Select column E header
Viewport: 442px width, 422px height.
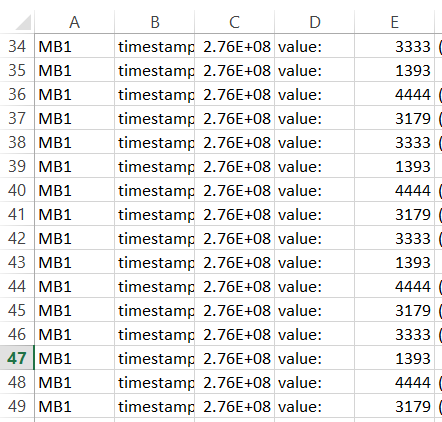(x=394, y=22)
